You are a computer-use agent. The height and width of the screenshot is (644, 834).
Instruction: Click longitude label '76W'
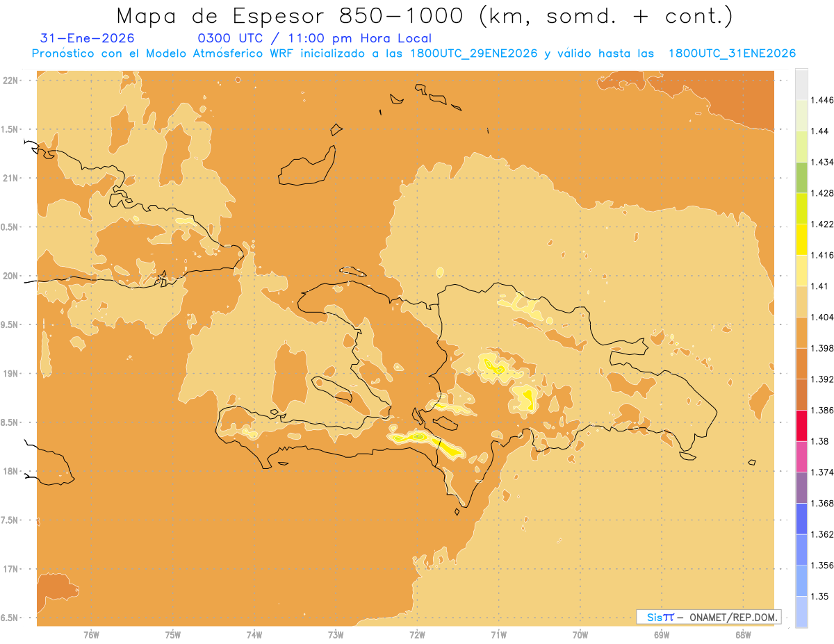tap(91, 634)
